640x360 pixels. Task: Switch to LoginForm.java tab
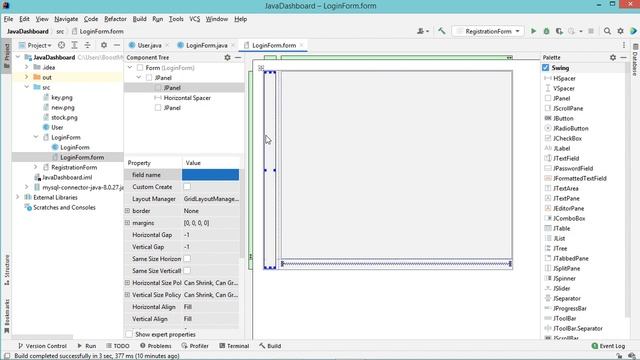[206, 45]
